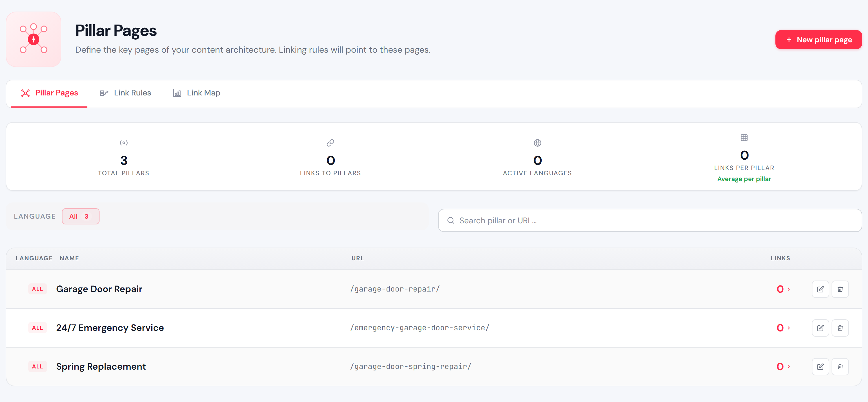Click the Pillar Pages network logo icon
The image size is (868, 402).
(x=33, y=39)
